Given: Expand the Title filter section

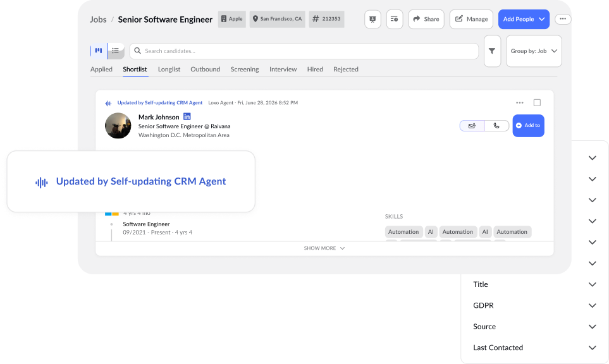Looking at the screenshot, I should click(534, 284).
